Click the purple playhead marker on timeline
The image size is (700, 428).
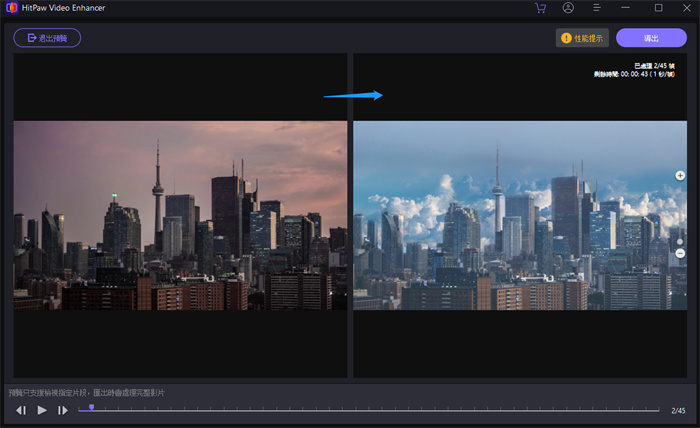point(91,407)
